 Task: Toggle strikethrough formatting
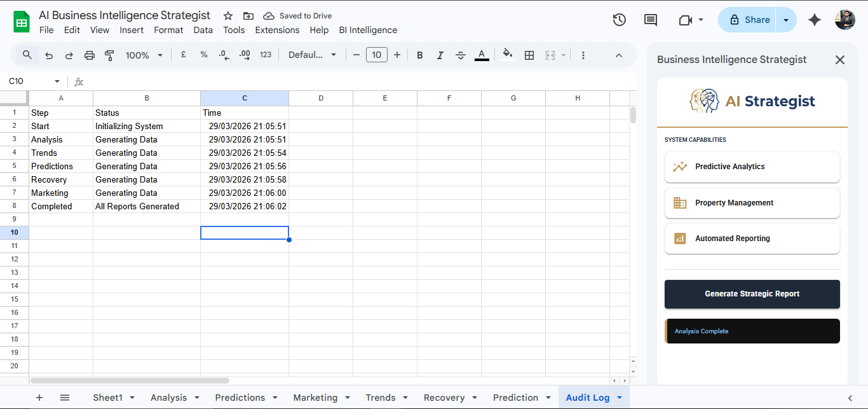460,55
